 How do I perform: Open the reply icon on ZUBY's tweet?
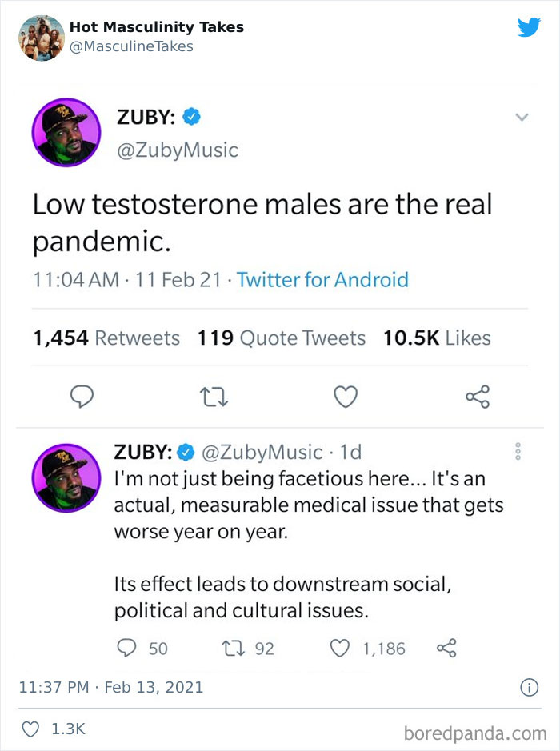[x=82, y=397]
